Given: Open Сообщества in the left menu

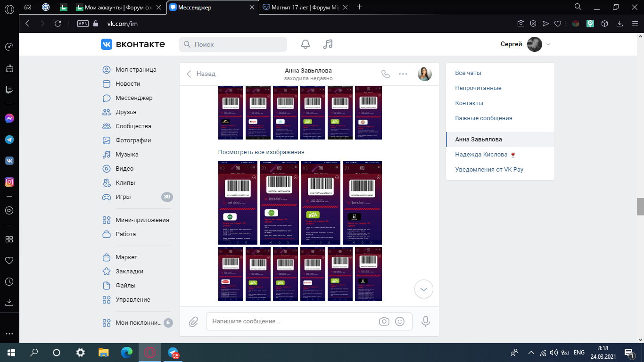Looking at the screenshot, I should click(133, 126).
